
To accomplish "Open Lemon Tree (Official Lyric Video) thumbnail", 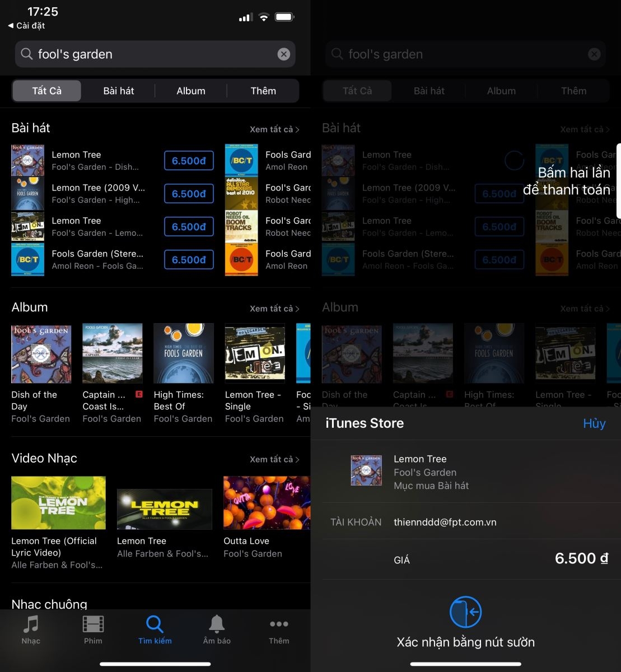I will 59,503.
